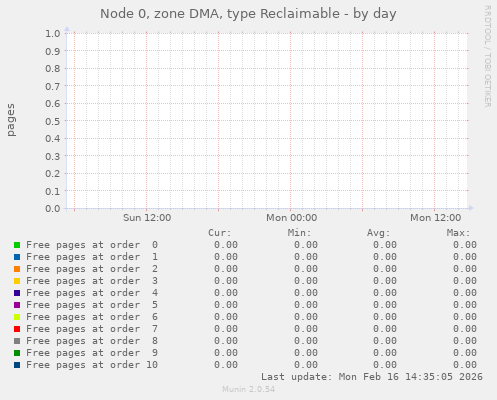This screenshot has height=400, width=497.
Task: Click the dark purple swatch for order 4
Action: pyautogui.click(x=17, y=293)
